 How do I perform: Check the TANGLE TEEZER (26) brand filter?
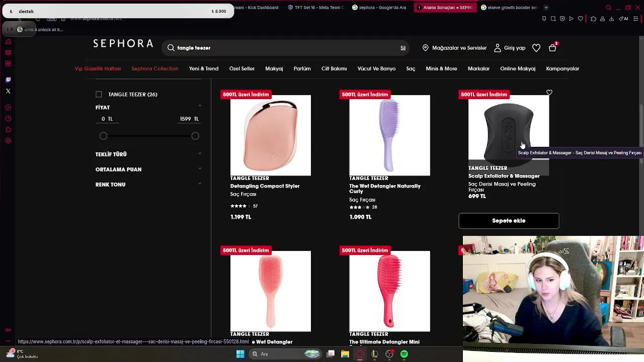coord(99,95)
